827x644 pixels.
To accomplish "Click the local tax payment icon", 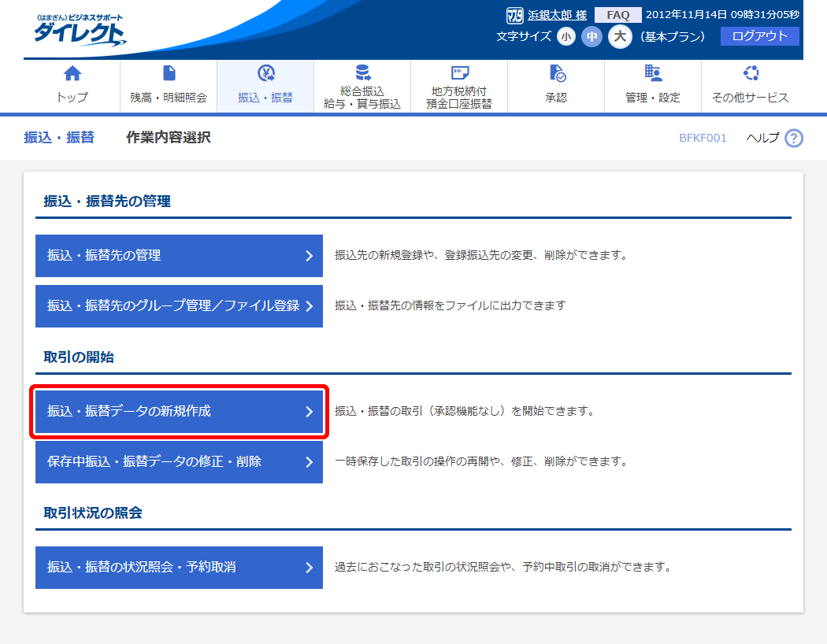I will (459, 74).
